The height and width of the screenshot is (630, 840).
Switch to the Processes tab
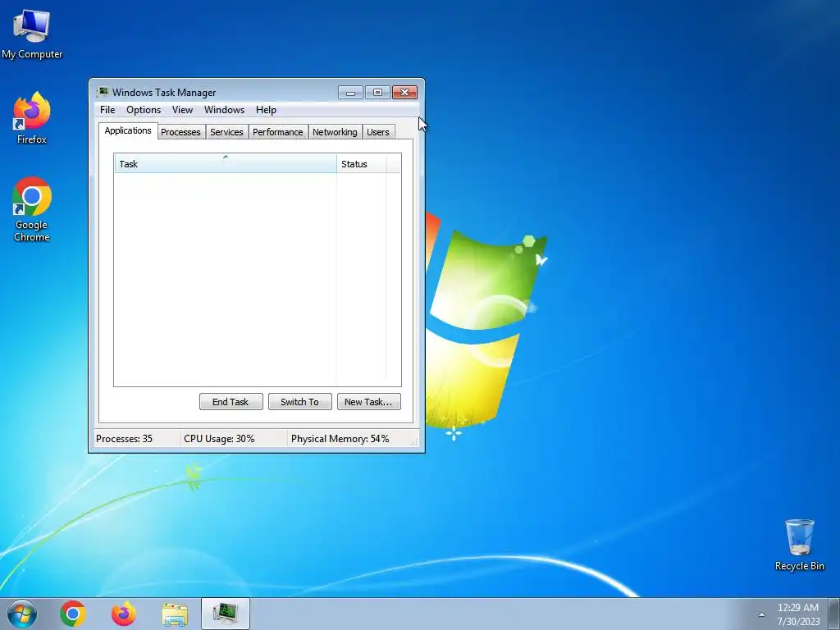pyautogui.click(x=180, y=132)
